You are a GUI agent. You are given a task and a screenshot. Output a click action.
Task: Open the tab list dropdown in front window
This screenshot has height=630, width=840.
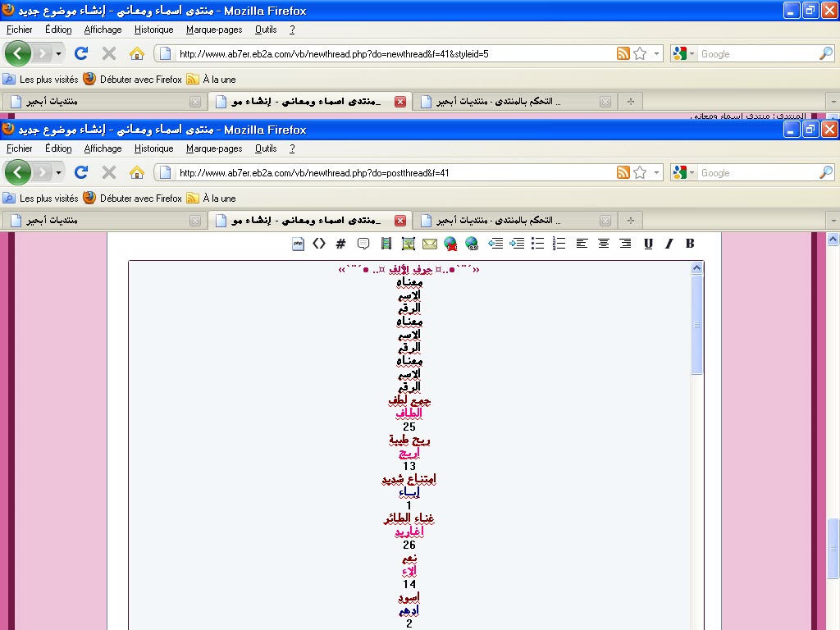click(x=832, y=221)
